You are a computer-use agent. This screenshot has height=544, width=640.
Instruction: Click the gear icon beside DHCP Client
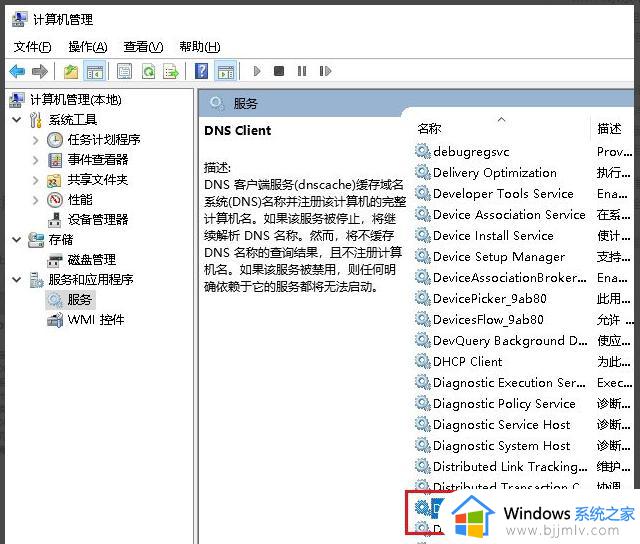[x=422, y=362]
